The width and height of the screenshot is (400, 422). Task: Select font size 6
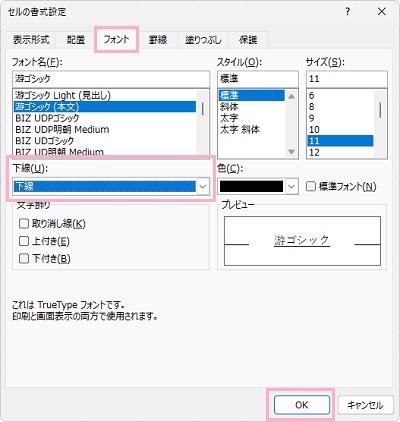tap(340, 95)
